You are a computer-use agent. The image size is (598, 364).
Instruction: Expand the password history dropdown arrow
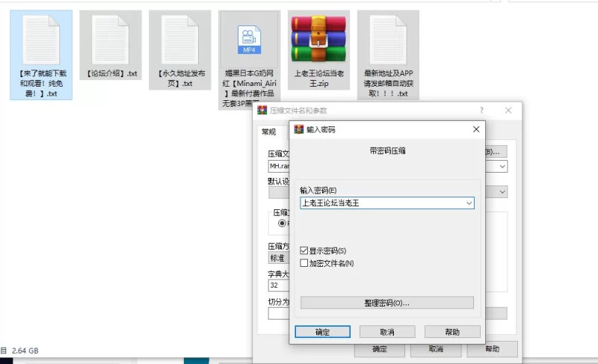point(469,203)
